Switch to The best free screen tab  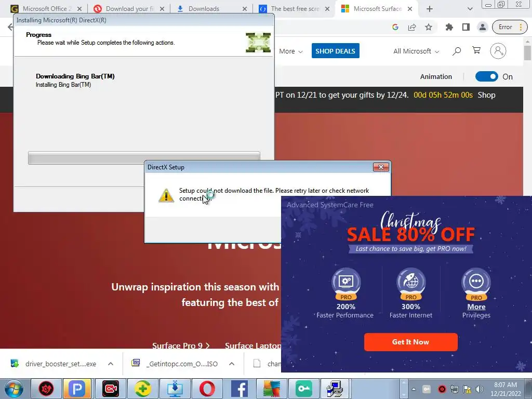tap(295, 9)
